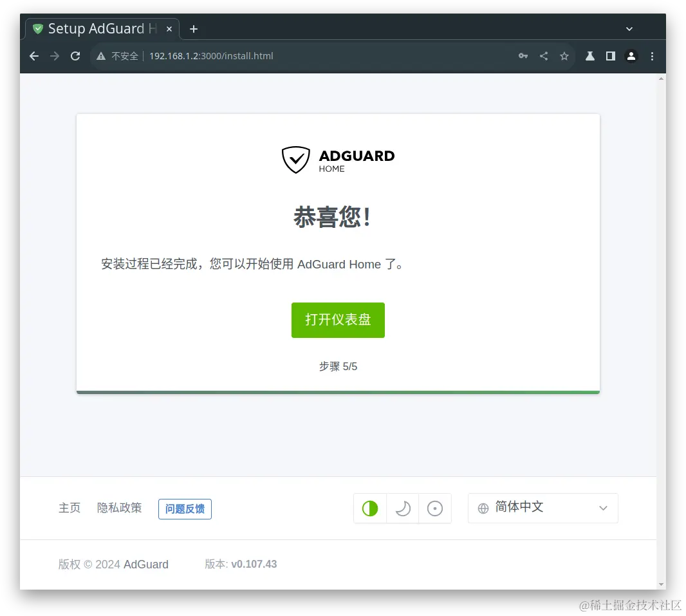Click the 打开仪表盘 button
This screenshot has width=686, height=616.
pyautogui.click(x=338, y=320)
